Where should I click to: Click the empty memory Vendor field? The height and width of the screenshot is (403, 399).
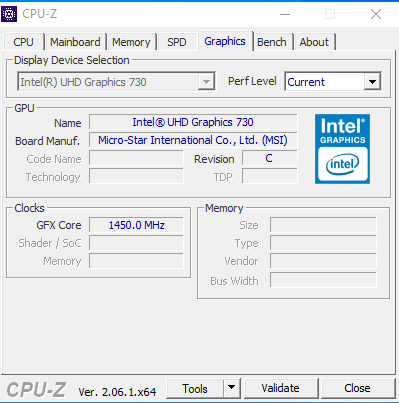click(323, 261)
